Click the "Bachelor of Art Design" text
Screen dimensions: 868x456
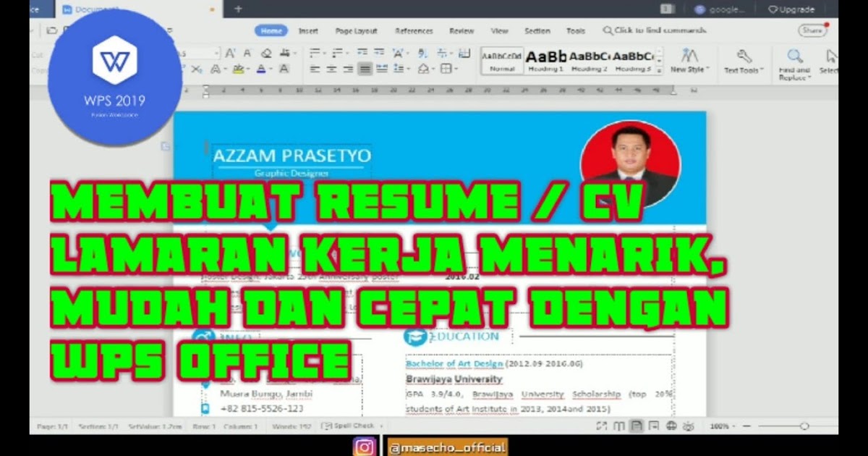[454, 363]
